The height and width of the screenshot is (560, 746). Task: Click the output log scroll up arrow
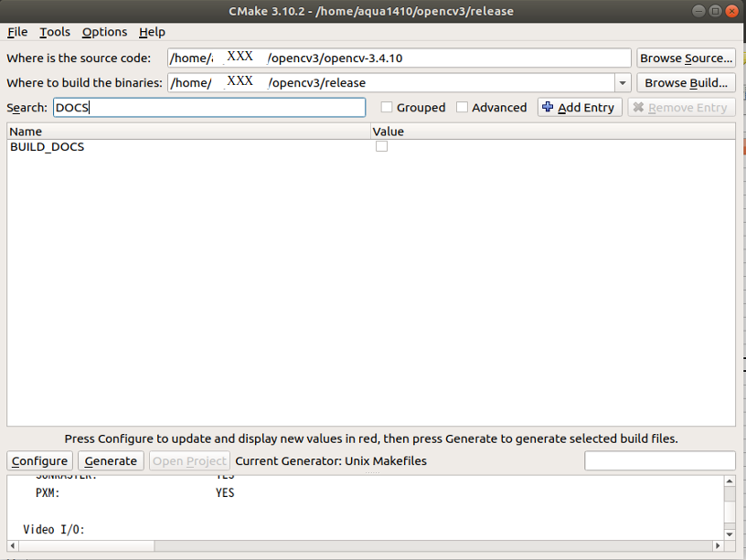pyautogui.click(x=730, y=481)
